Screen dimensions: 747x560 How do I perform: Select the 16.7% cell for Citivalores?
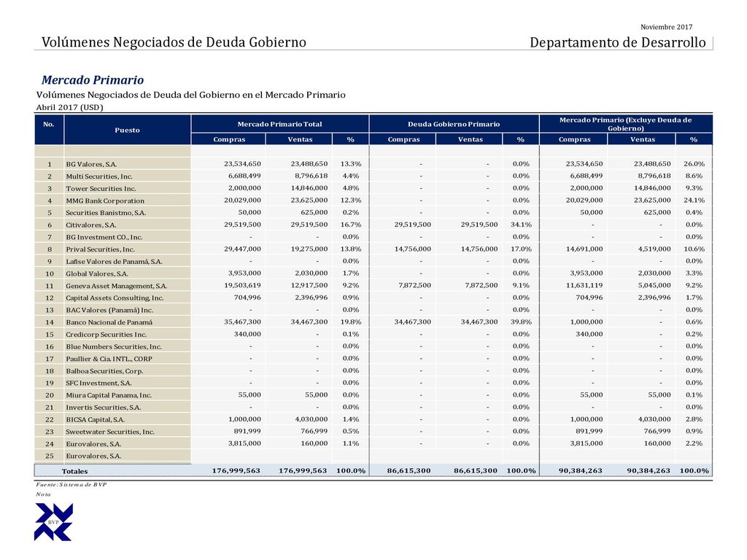(351, 225)
